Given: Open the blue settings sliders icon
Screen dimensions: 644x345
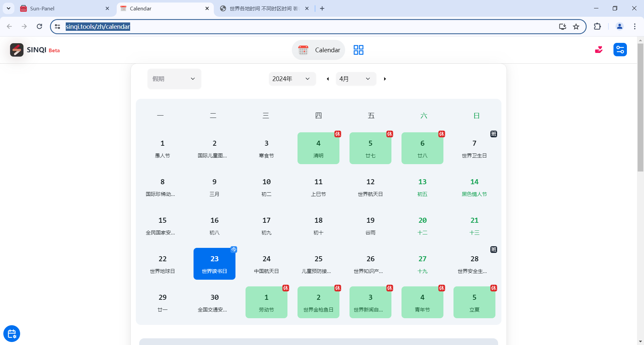Looking at the screenshot, I should click(x=620, y=50).
